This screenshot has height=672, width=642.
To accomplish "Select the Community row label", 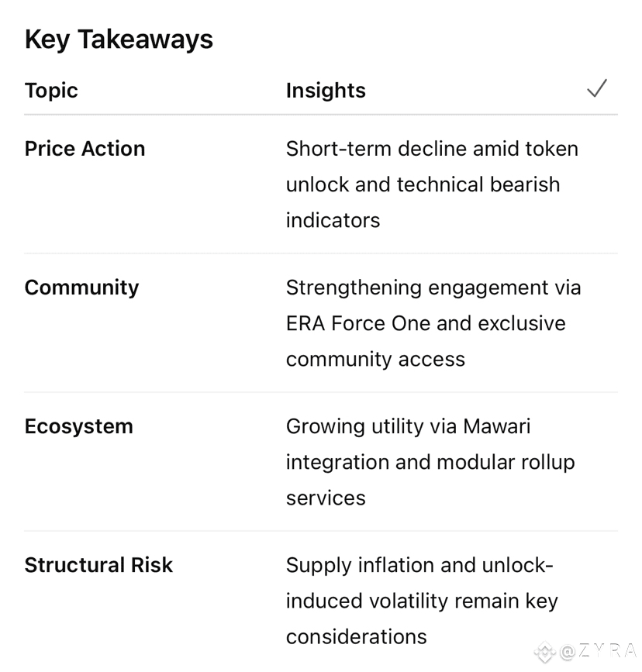I will tap(82, 288).
